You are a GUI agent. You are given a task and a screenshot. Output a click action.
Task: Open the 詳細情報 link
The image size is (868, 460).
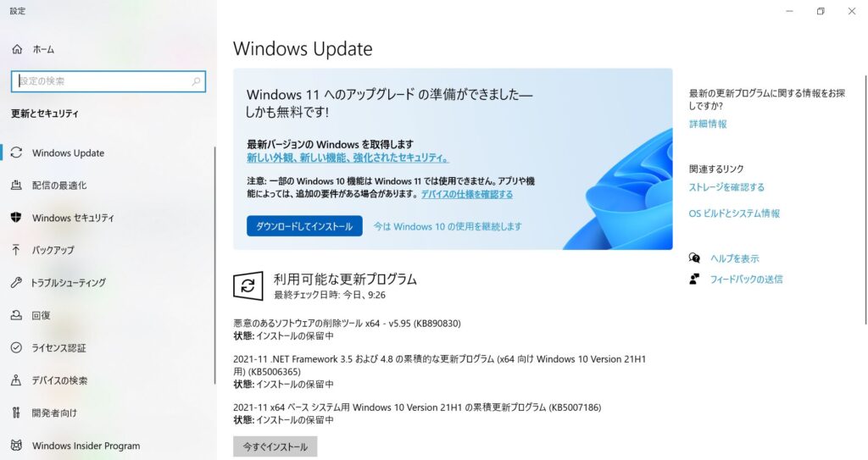click(x=708, y=124)
